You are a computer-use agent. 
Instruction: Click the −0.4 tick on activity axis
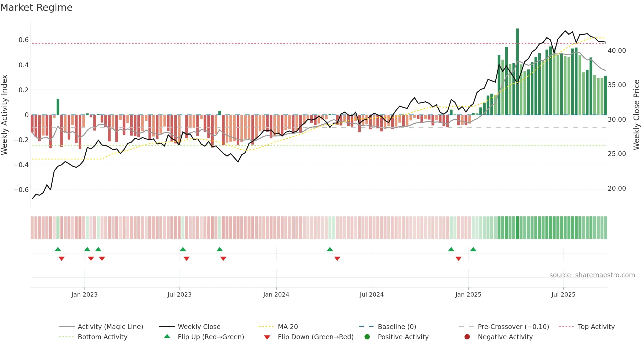coord(21,165)
